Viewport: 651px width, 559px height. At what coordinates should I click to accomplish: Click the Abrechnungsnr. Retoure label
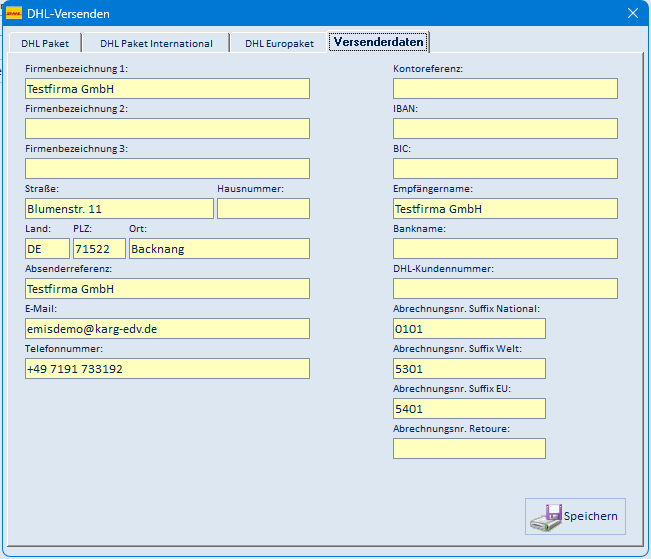[x=451, y=429]
